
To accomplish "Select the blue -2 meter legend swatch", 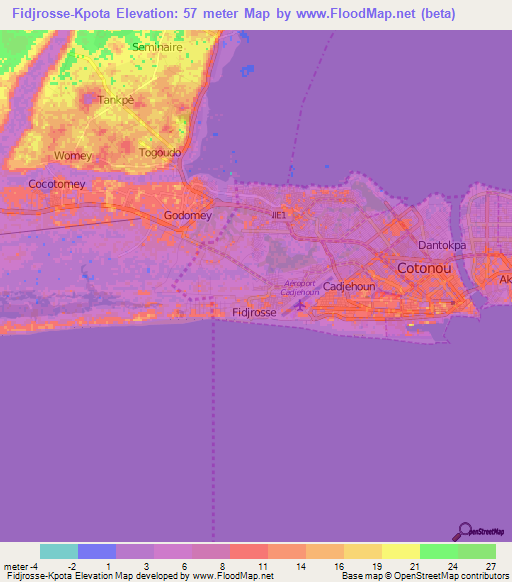I will click(97, 551).
